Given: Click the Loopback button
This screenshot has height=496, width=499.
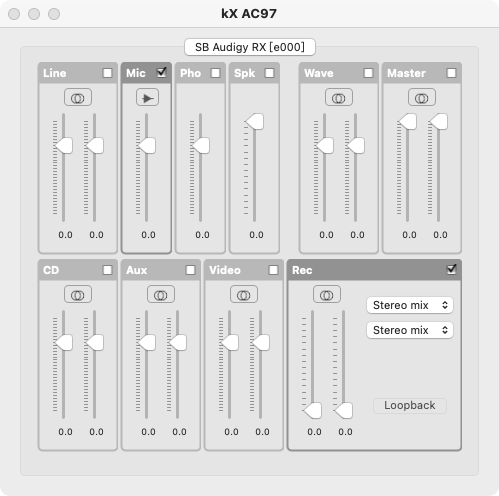Looking at the screenshot, I should (410, 405).
